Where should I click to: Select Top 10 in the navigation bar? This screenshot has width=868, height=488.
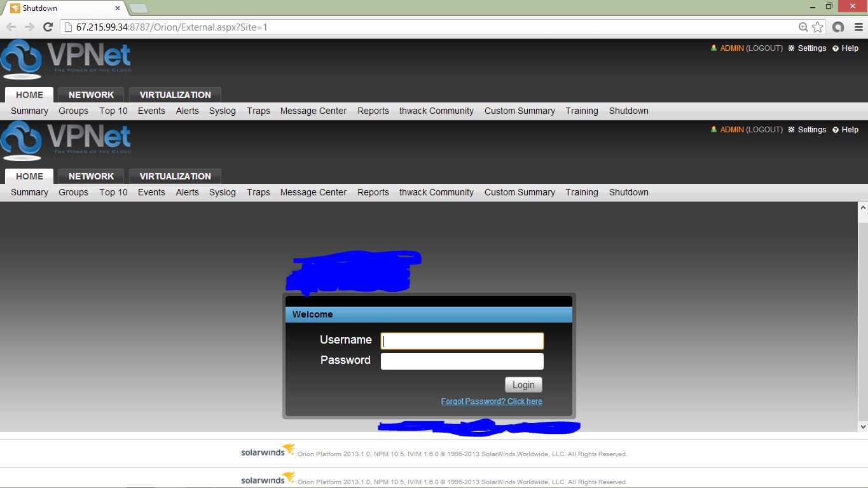point(113,111)
